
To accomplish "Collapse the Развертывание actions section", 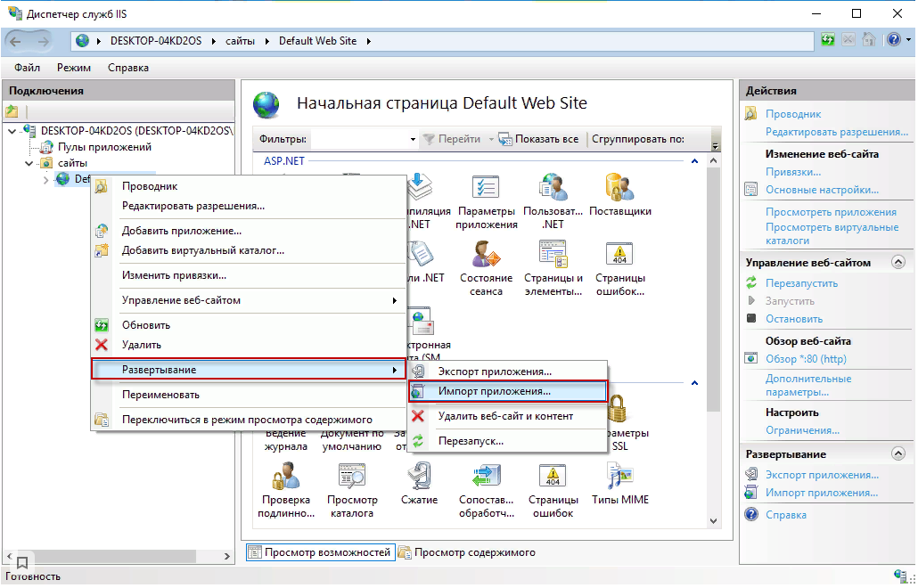I will (x=898, y=454).
